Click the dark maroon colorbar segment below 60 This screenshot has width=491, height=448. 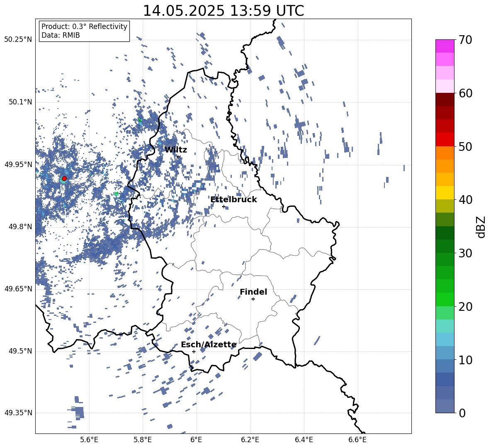click(445, 99)
